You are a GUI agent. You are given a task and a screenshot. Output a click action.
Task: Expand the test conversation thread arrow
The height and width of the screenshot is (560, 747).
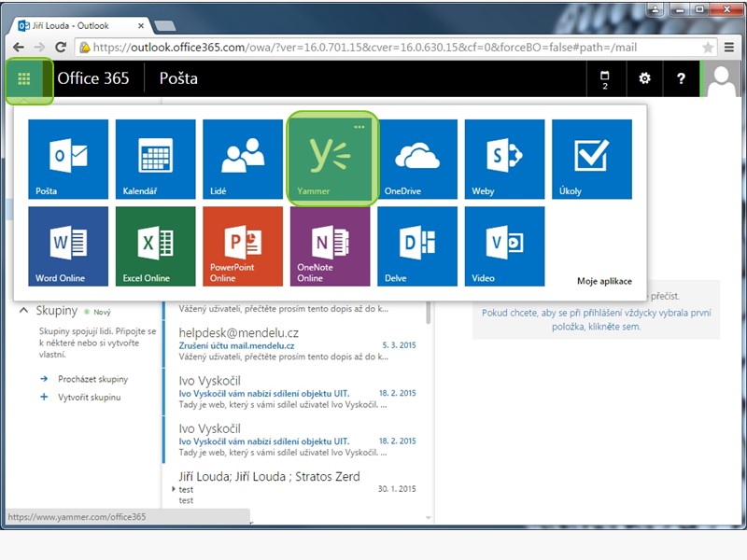coord(174,489)
